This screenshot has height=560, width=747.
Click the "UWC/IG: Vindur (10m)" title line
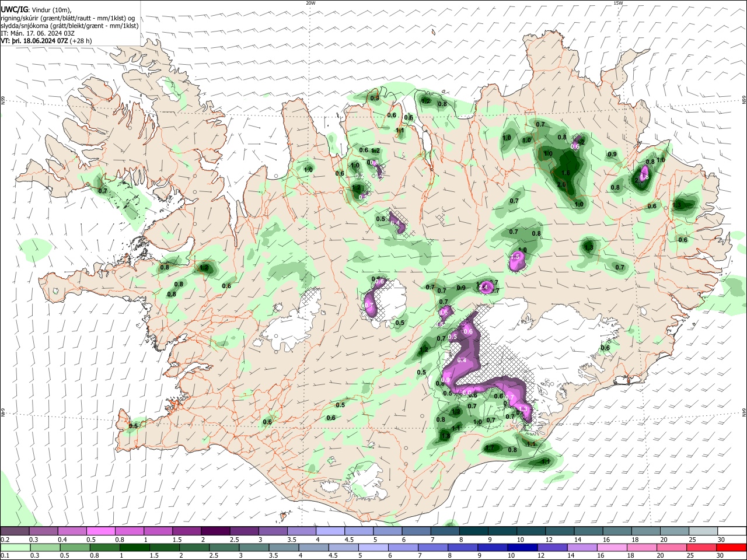click(x=36, y=10)
